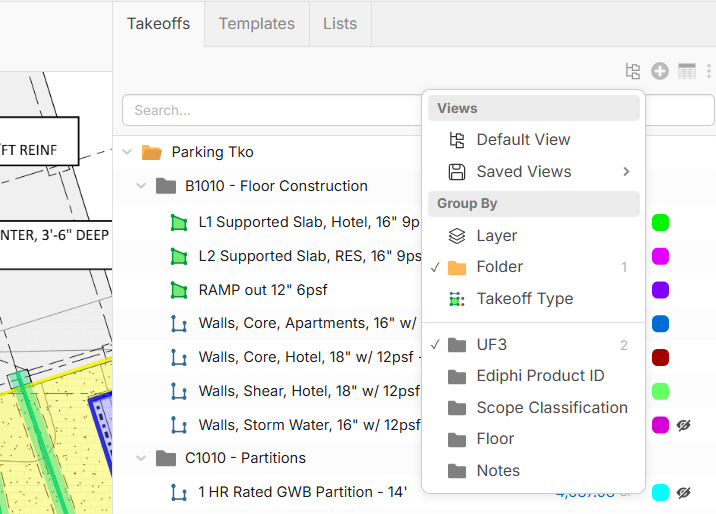Open the table columns icon

pos(686,71)
